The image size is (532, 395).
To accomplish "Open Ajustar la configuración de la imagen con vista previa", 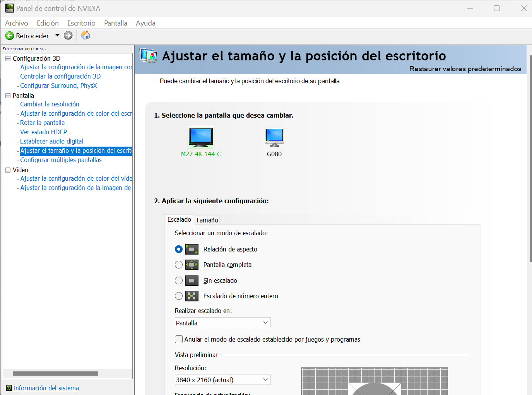I will [76, 67].
